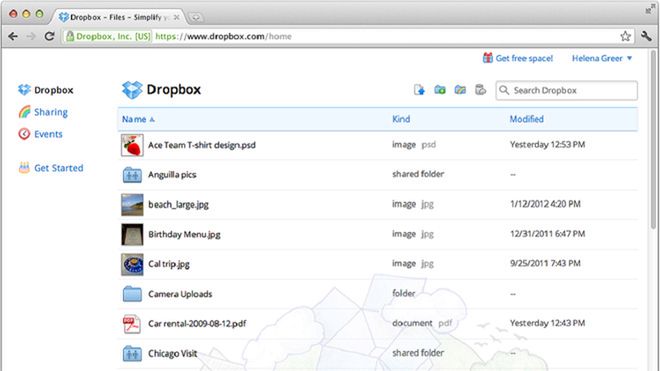The height and width of the screenshot is (371, 660).
Task: Click 'folder' kind for Camera Uploads
Action: pos(404,293)
